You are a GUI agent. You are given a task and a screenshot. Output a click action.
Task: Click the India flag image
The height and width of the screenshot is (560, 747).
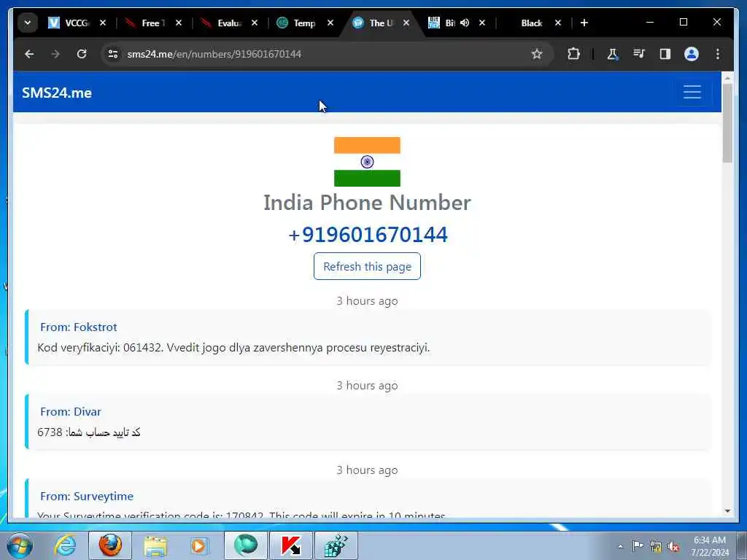click(367, 161)
